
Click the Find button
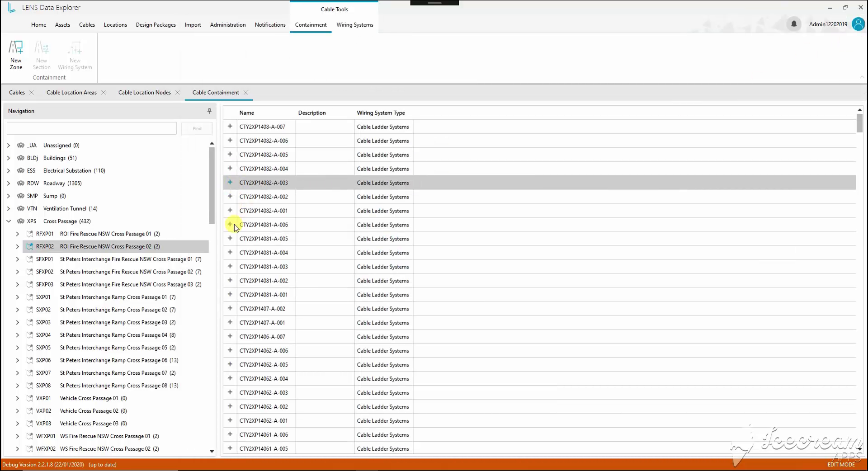(197, 128)
